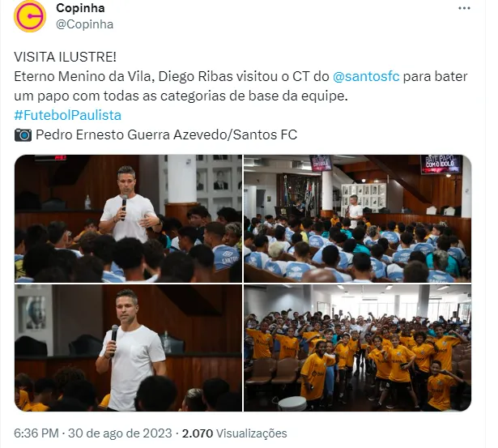Click the categorias de base text line
This screenshot has height=448, width=498.
(x=181, y=96)
